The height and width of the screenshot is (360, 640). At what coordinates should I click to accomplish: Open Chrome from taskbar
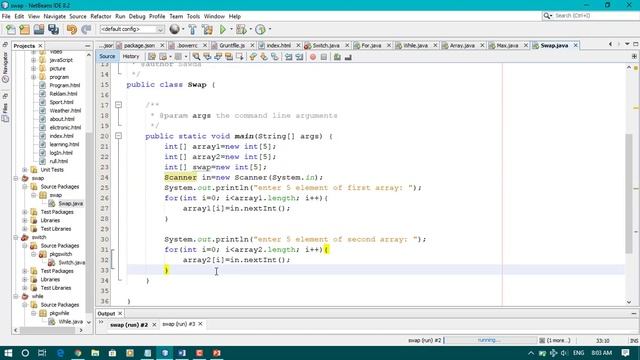[78, 353]
